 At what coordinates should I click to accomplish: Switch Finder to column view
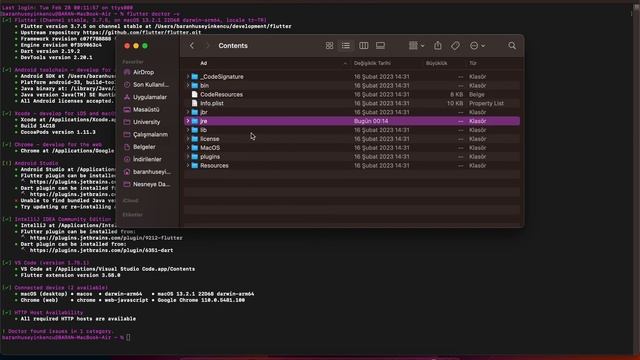coord(363,46)
